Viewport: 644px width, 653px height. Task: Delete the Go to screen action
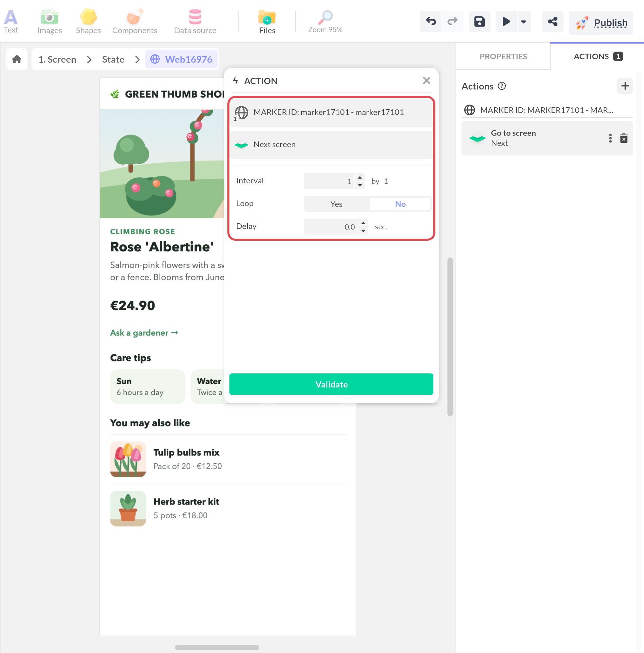624,138
